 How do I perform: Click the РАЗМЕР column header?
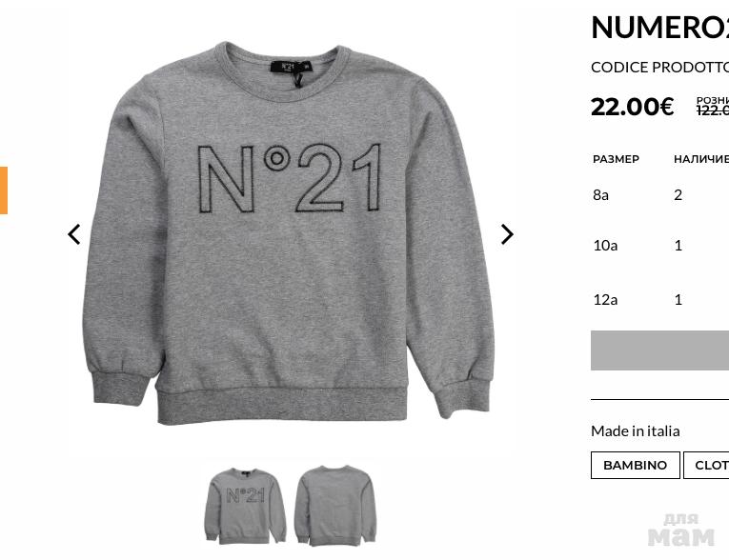pos(616,159)
